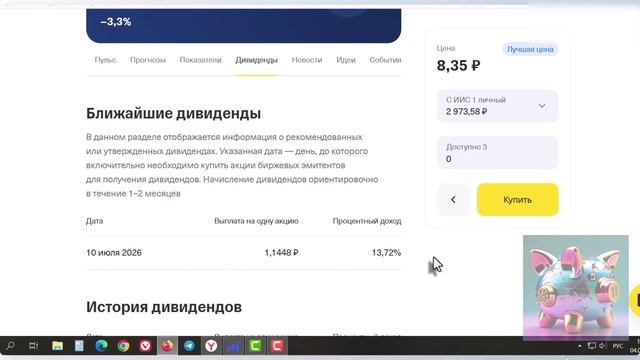
Task: Click the РУС language indicator
Action: tap(618, 346)
